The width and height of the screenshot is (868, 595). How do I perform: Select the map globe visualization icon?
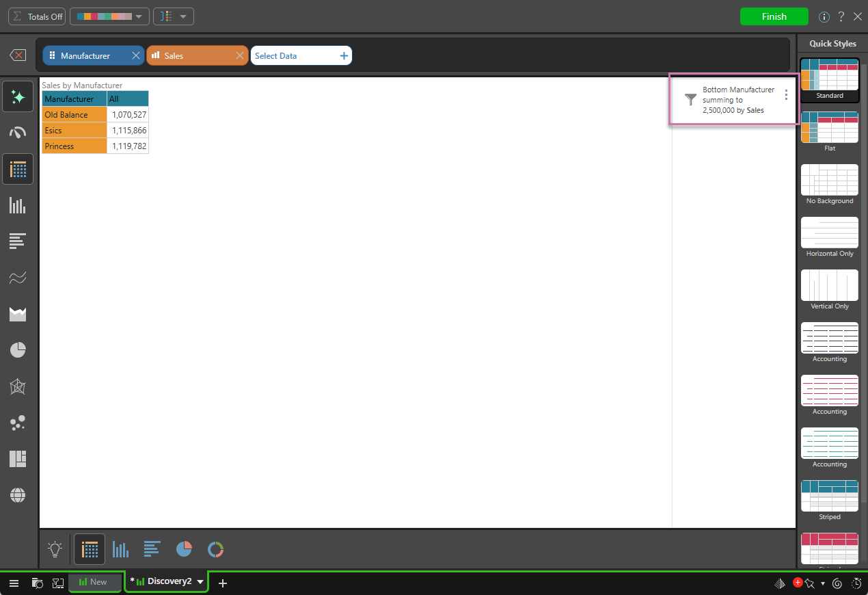pyautogui.click(x=18, y=495)
